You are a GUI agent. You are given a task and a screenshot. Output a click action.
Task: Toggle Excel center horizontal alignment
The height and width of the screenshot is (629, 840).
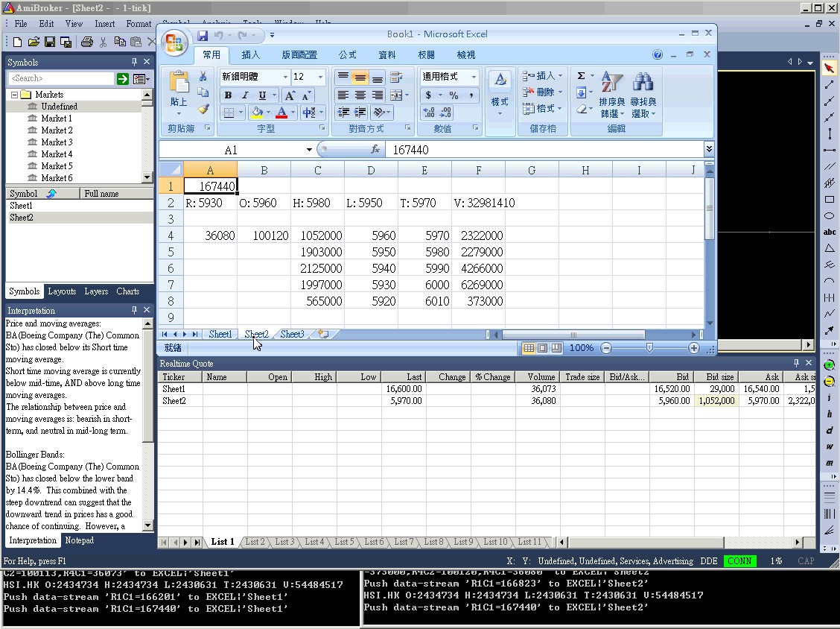tap(360, 95)
